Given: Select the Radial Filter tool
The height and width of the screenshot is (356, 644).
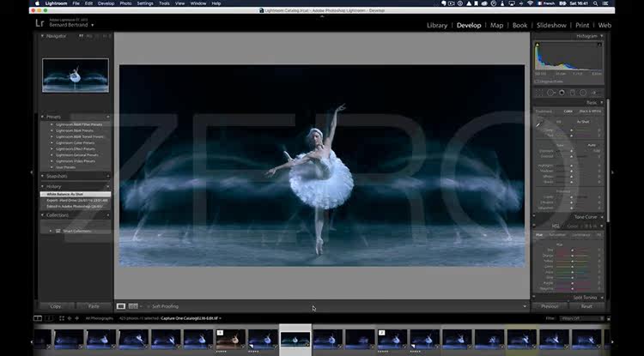Looking at the screenshot, I should coord(583,94).
